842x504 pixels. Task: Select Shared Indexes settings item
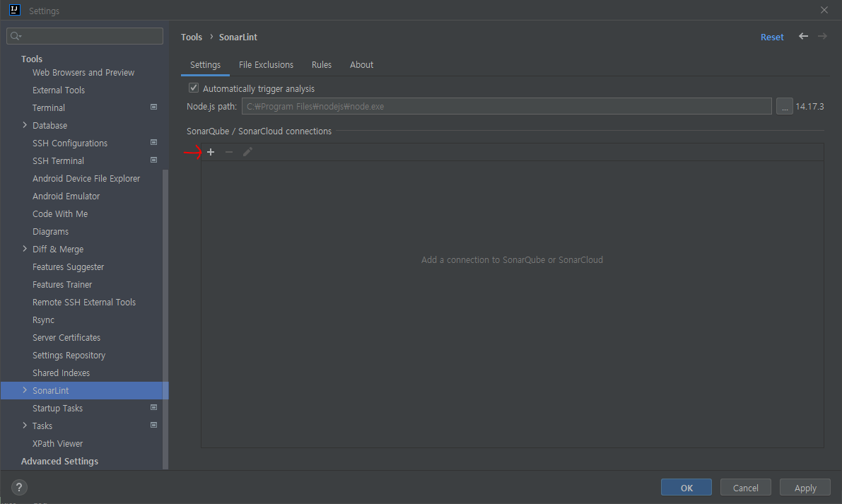click(61, 373)
